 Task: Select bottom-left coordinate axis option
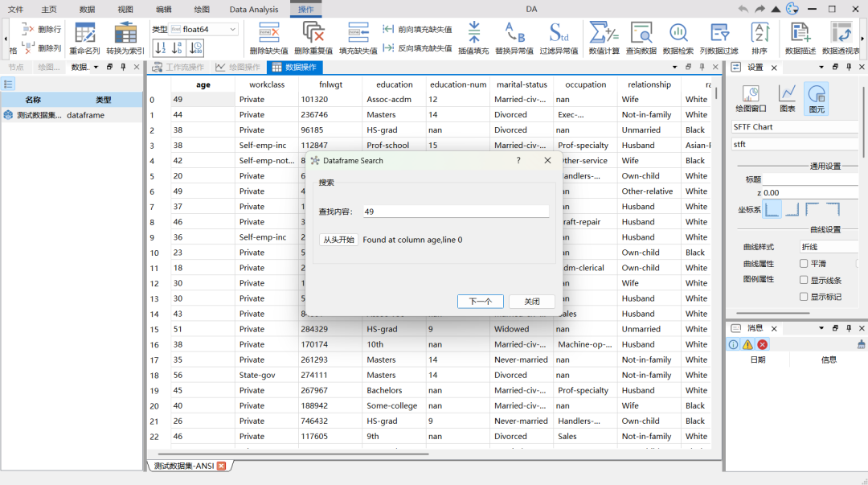(x=772, y=209)
